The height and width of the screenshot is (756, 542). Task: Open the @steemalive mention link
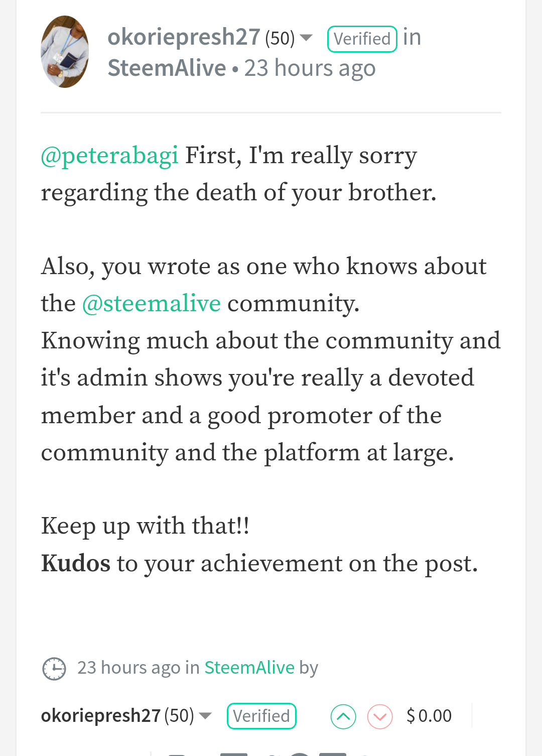(x=151, y=303)
